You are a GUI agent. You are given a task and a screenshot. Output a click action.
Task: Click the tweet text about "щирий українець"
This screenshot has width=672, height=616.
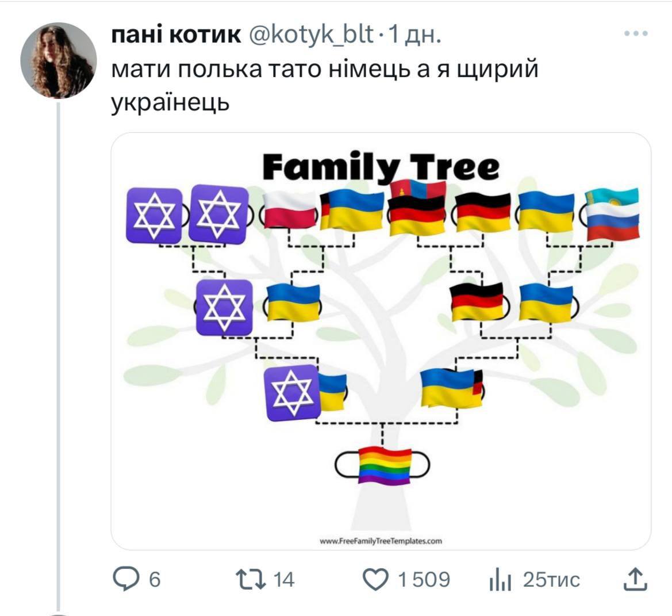click(x=325, y=86)
